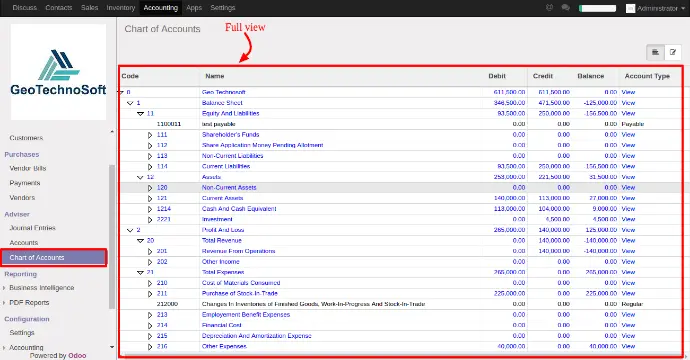Screen dimensions: 690x360
Task: Expand triangle for code 111
Action: coord(150,135)
